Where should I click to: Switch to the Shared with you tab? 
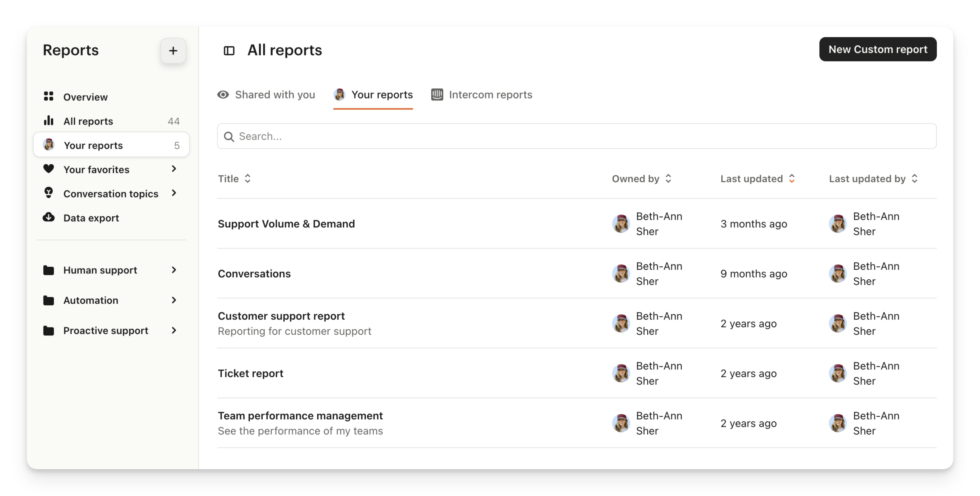click(x=266, y=95)
